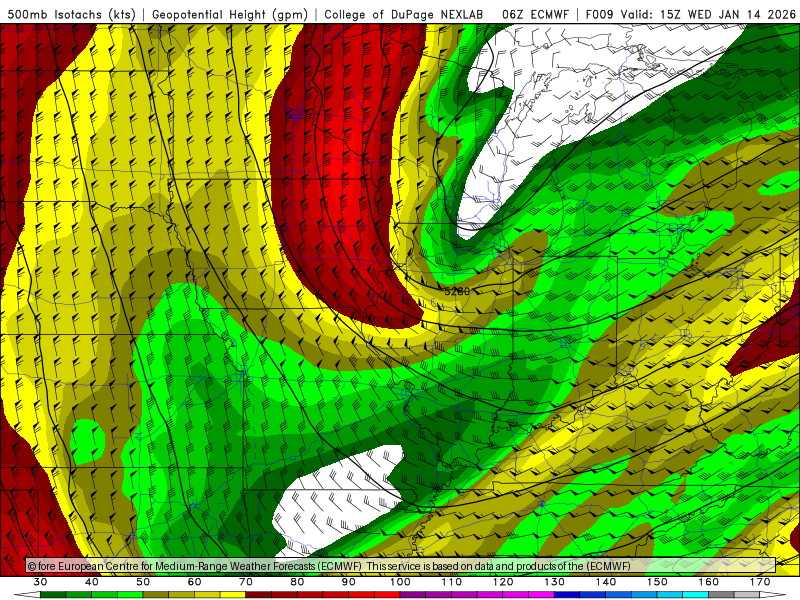
Task: Click the '80' value on color scale
Action: point(297,582)
